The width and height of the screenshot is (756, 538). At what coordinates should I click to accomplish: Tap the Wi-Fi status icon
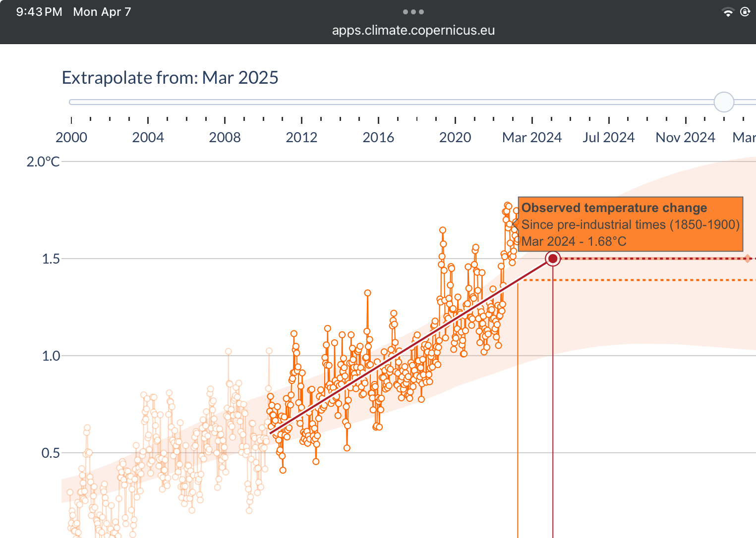pyautogui.click(x=728, y=12)
